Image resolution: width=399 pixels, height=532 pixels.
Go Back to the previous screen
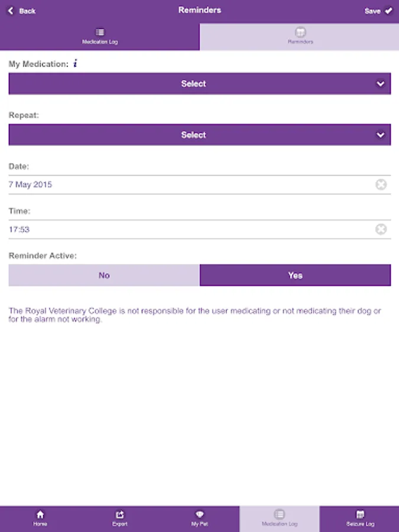pos(22,11)
